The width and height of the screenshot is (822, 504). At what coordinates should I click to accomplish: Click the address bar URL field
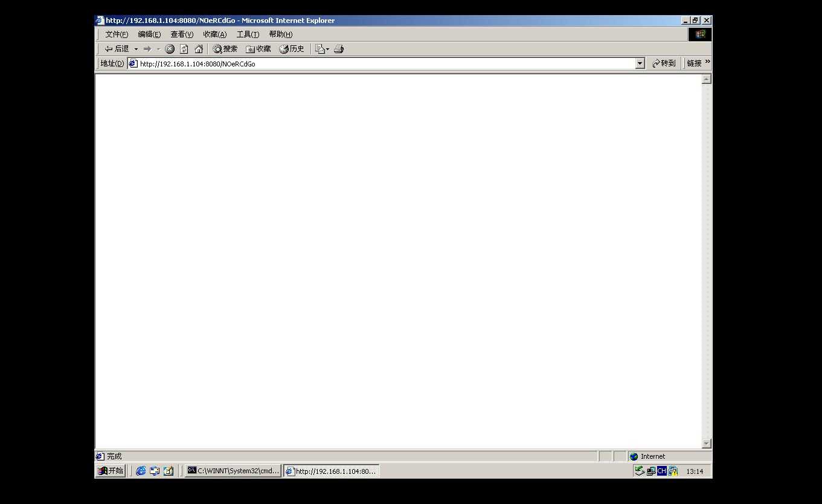point(387,63)
